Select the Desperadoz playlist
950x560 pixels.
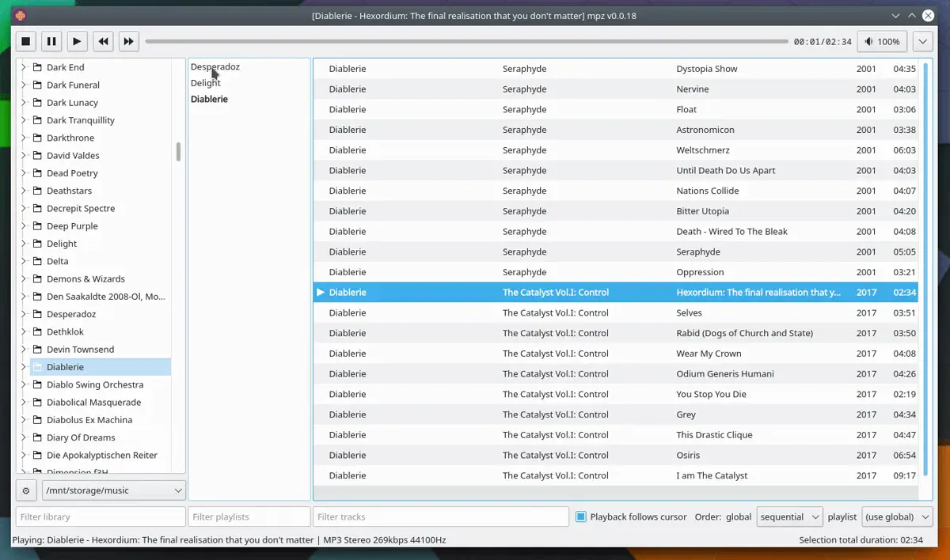[215, 66]
